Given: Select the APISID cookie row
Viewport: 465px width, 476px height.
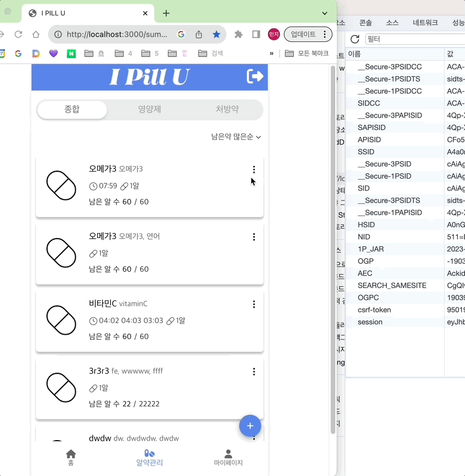Looking at the screenshot, I should coord(405,140).
